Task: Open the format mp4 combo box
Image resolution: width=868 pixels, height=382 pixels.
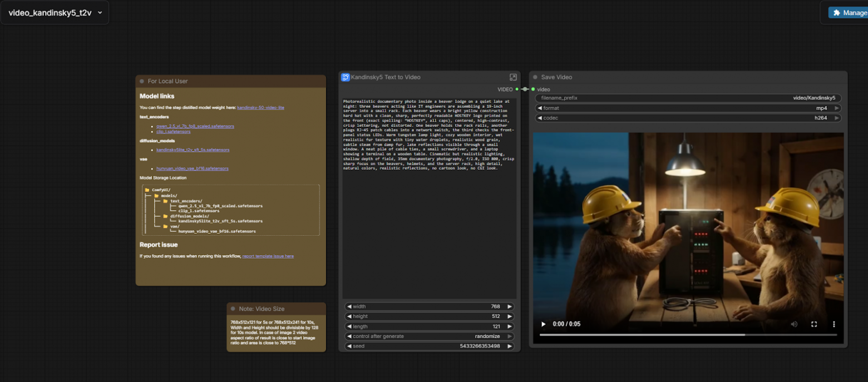Action: 688,108
